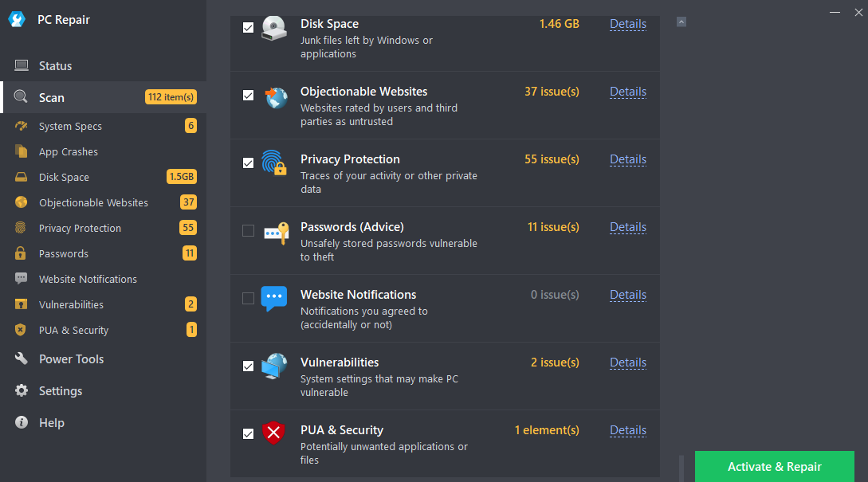Uncheck the Objectionable Websites checkbox
The image size is (868, 482).
pos(248,96)
